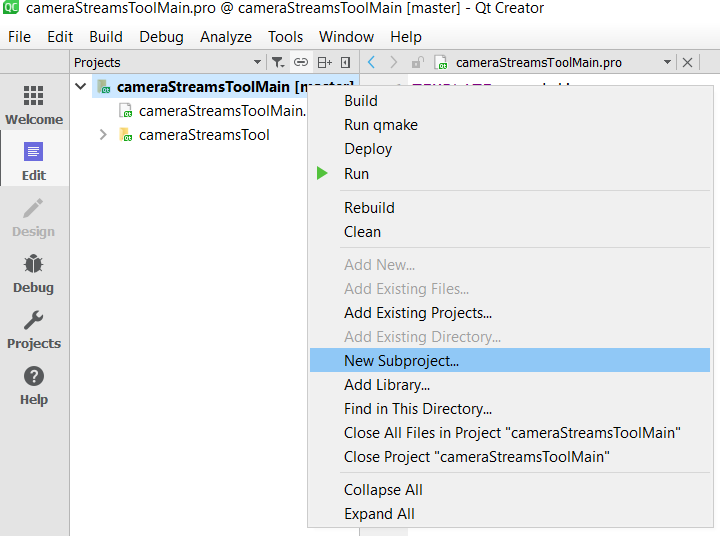720x536 pixels.
Task: Go forward in editor history
Action: (x=394, y=62)
